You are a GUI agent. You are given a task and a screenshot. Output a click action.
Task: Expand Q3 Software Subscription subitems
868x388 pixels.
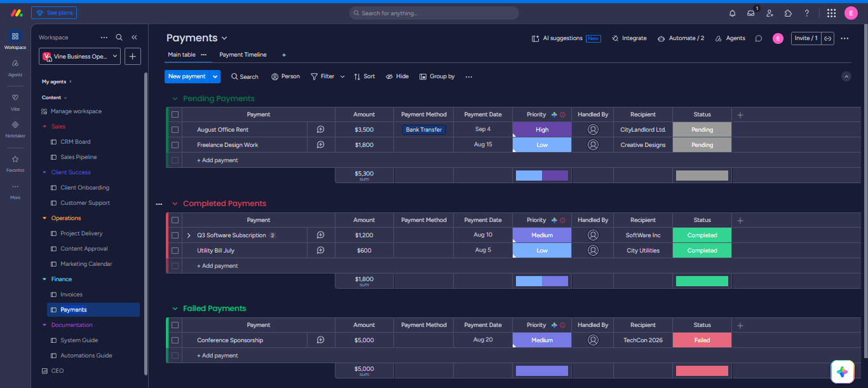point(189,235)
